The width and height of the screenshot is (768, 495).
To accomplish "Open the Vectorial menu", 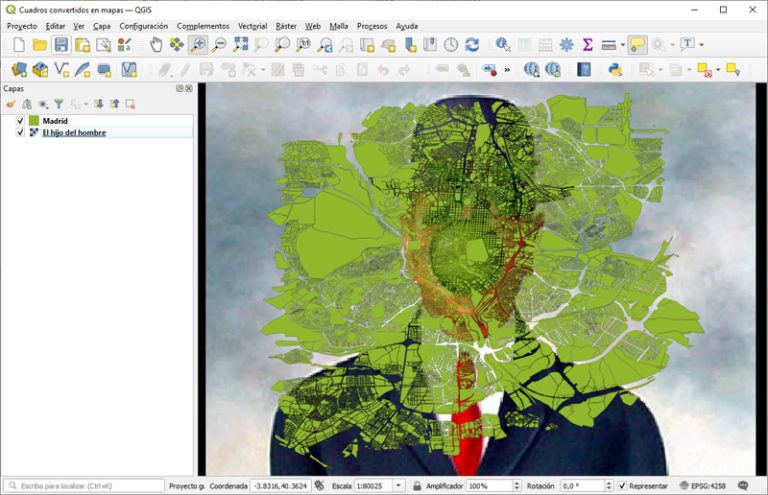I will (x=253, y=26).
